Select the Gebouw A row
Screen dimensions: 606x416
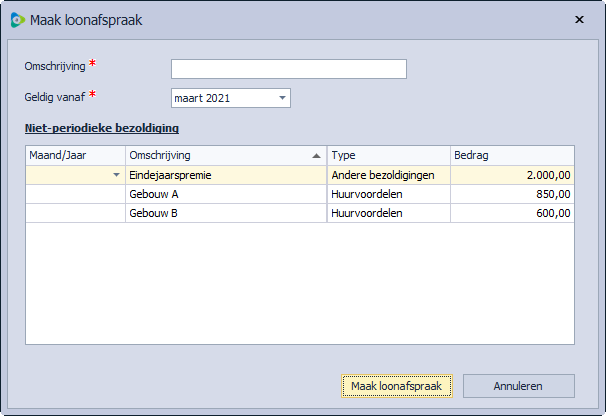[225, 194]
